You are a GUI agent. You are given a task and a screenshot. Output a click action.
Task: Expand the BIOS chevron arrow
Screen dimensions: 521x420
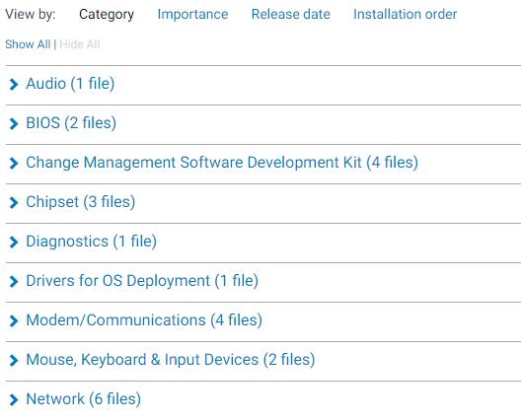(x=14, y=123)
